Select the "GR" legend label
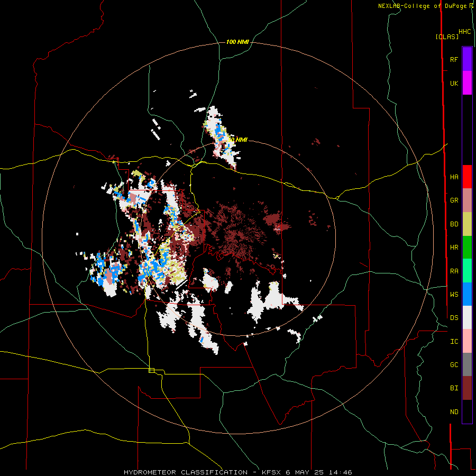Viewport: 476px width, 476px height. point(454,200)
